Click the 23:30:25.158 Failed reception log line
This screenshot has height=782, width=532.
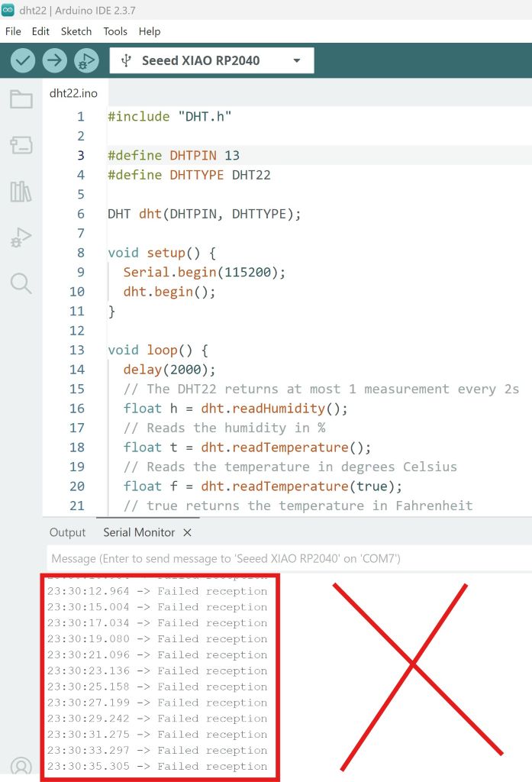(x=157, y=687)
